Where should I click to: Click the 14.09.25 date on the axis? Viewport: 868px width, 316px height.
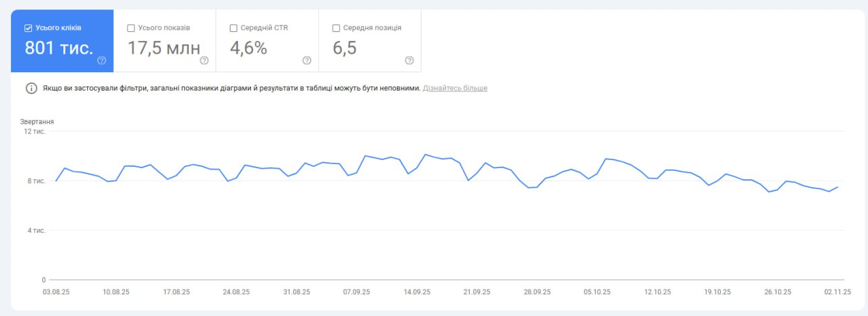pos(417,291)
